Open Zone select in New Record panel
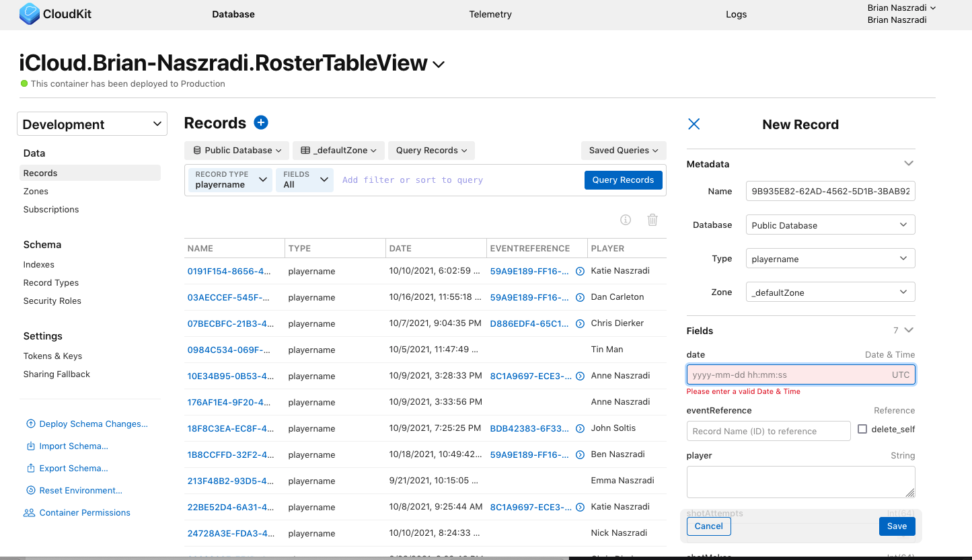 (831, 292)
